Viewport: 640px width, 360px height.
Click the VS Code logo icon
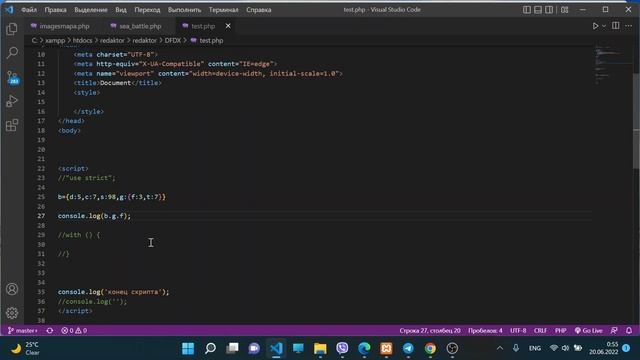[9, 9]
